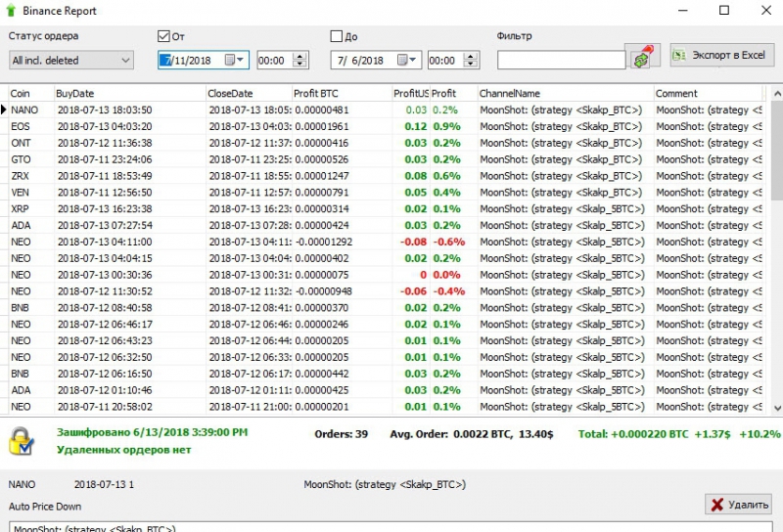Screen dimensions: 783x532
Task: Click the month part of From date field
Action: click(166, 61)
